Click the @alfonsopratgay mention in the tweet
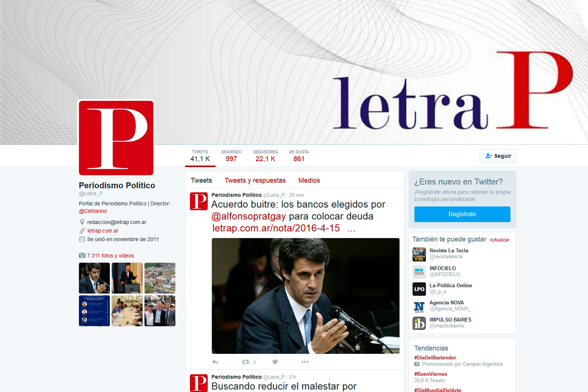The width and height of the screenshot is (588, 392). click(248, 216)
